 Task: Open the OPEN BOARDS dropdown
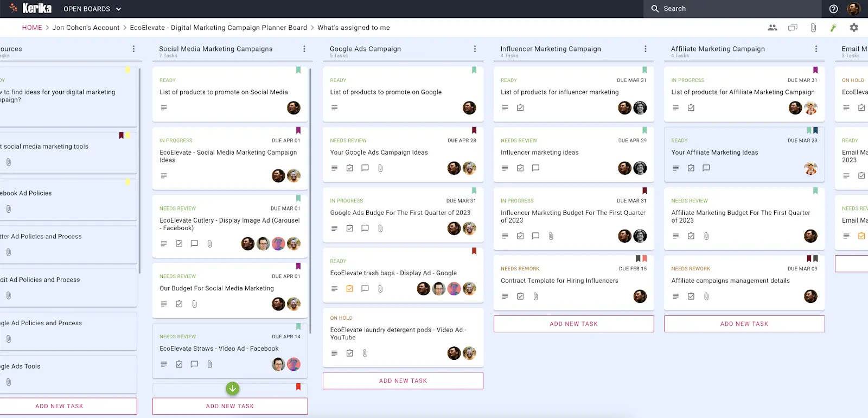point(92,9)
